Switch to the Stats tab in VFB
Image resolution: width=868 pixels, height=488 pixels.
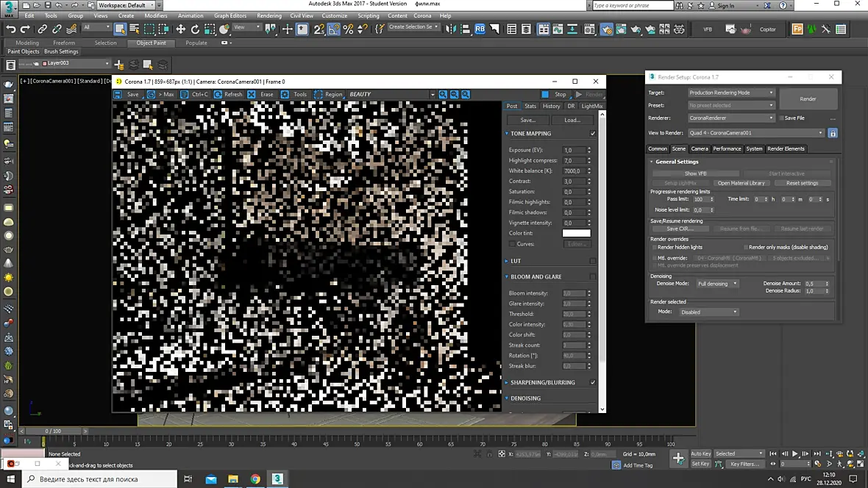click(x=530, y=107)
